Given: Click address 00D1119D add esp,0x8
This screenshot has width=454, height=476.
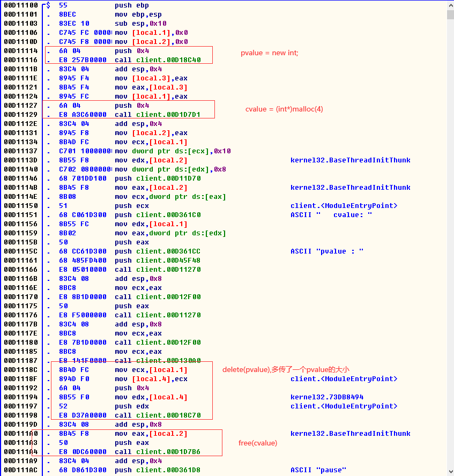Looking at the screenshot, I should pyautogui.click(x=20, y=424).
